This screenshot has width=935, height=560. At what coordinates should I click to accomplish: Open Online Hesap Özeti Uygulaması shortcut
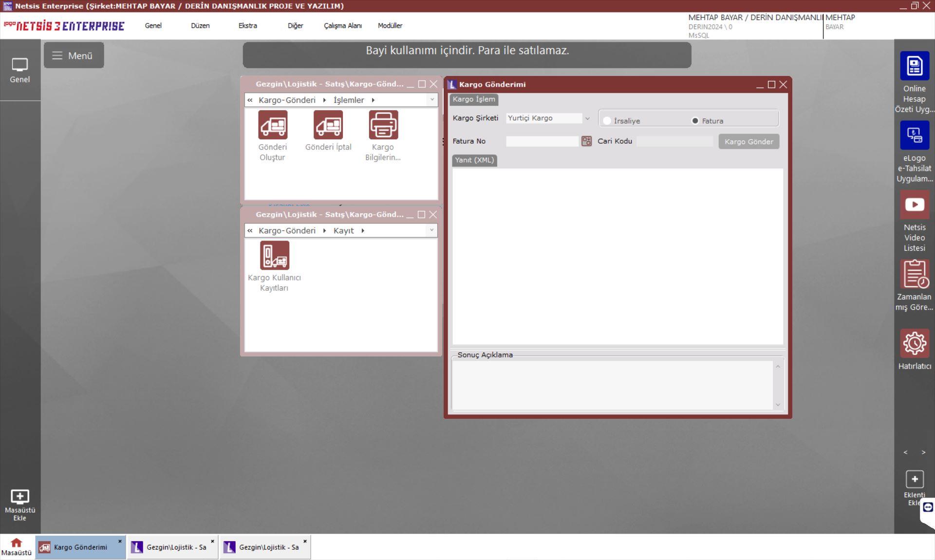coord(915,66)
